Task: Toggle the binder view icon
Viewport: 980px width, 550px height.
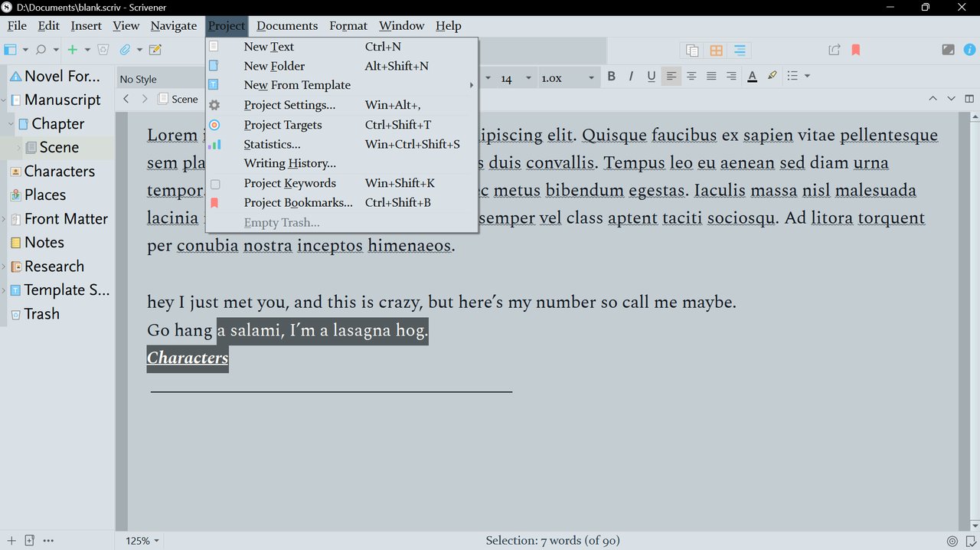Action: [10, 50]
